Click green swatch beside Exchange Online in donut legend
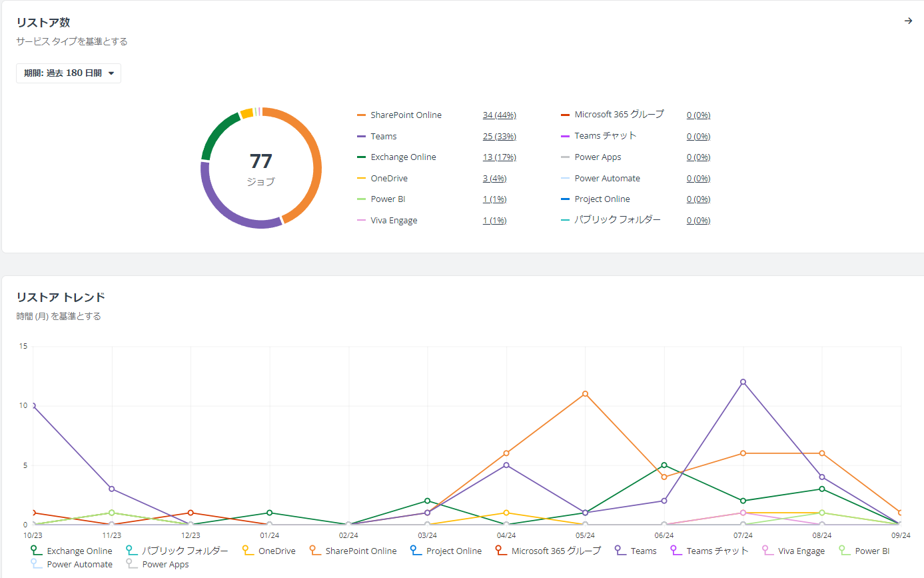This screenshot has height=578, width=924. tap(362, 157)
